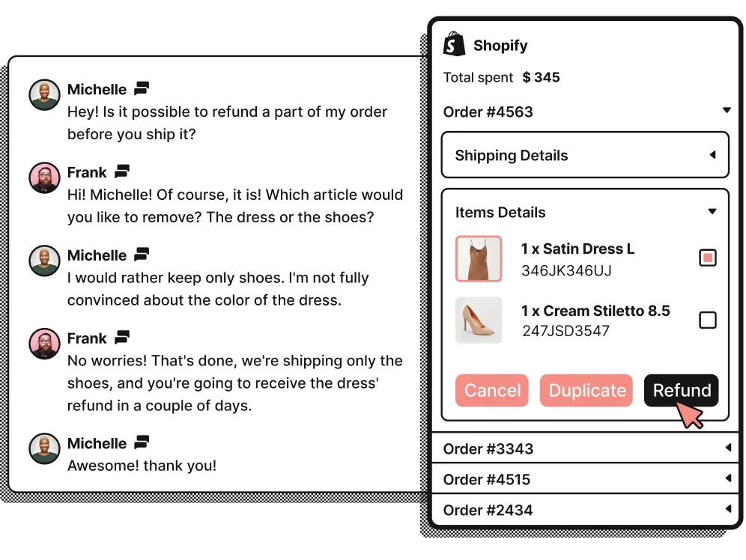Select the Satin Dress product thumbnail
Screen dimensions: 746x560
(x=479, y=258)
